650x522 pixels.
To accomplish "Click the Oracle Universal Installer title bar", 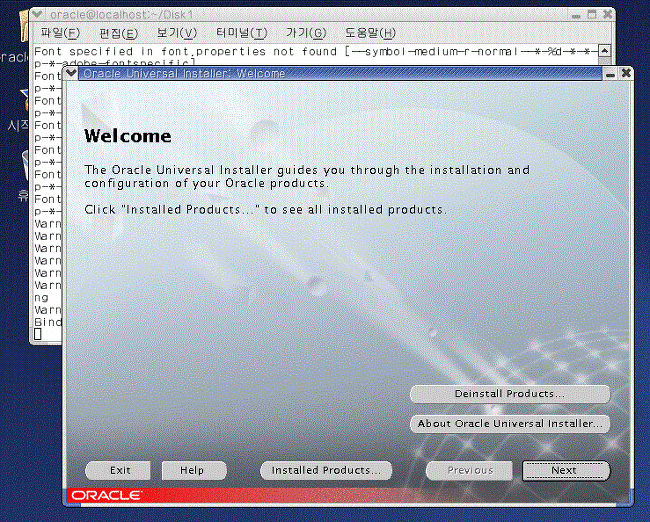I will pos(340,74).
